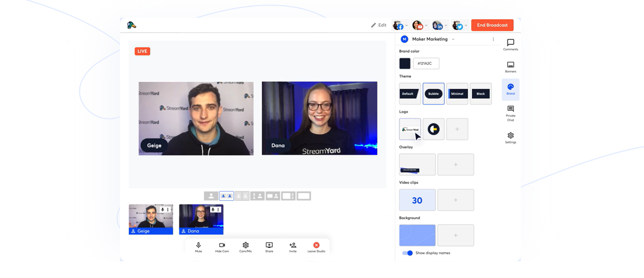Expand the YouTube destination dropdown arrow
The image size is (644, 278).
[426, 26]
